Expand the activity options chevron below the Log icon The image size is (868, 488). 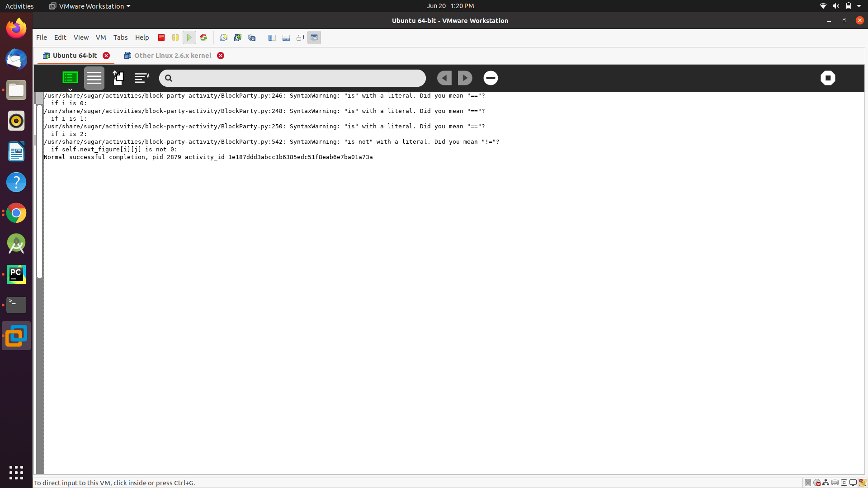70,89
